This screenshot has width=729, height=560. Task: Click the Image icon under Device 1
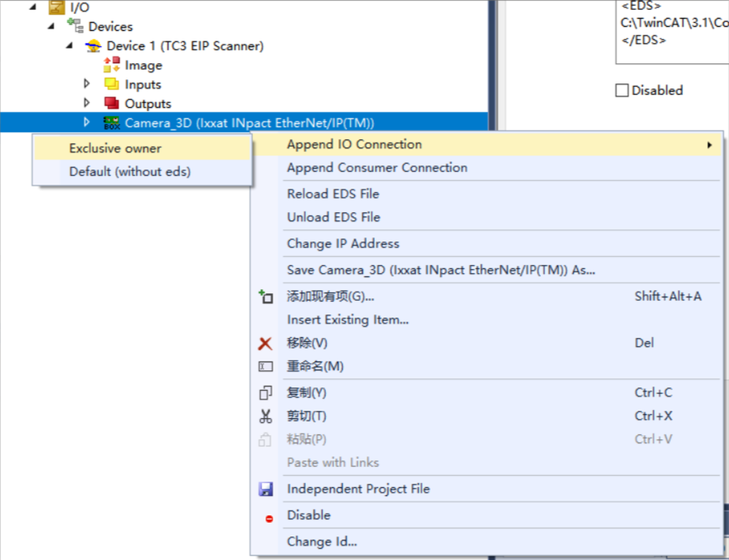click(x=111, y=65)
